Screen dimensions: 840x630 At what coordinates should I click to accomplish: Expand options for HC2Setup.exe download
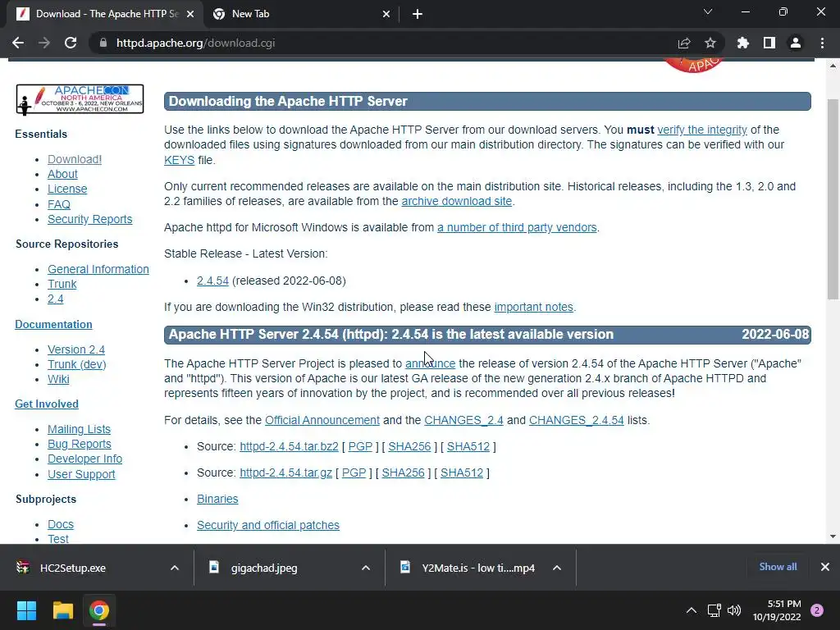[x=175, y=568]
